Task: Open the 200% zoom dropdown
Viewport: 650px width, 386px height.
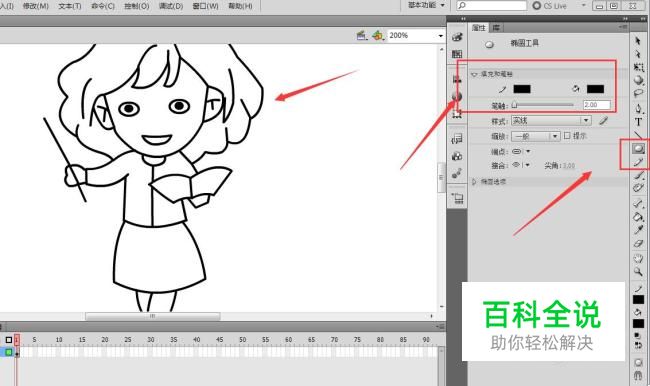Action: [x=441, y=36]
